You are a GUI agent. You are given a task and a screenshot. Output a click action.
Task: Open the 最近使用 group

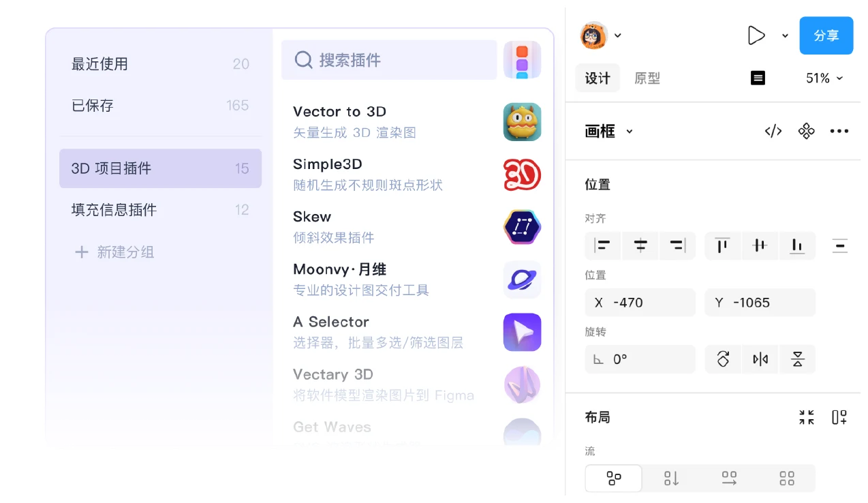tap(161, 64)
